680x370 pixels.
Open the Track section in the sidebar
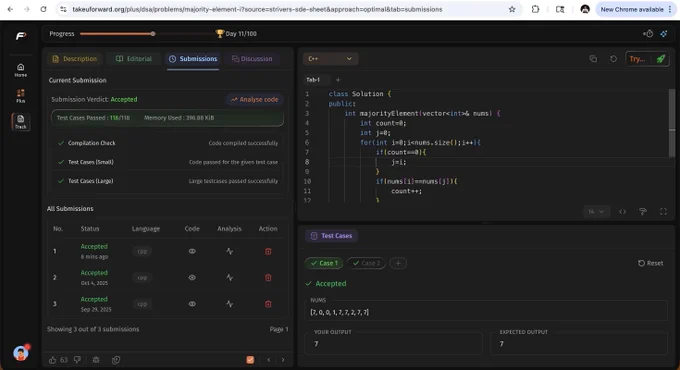pos(20,121)
